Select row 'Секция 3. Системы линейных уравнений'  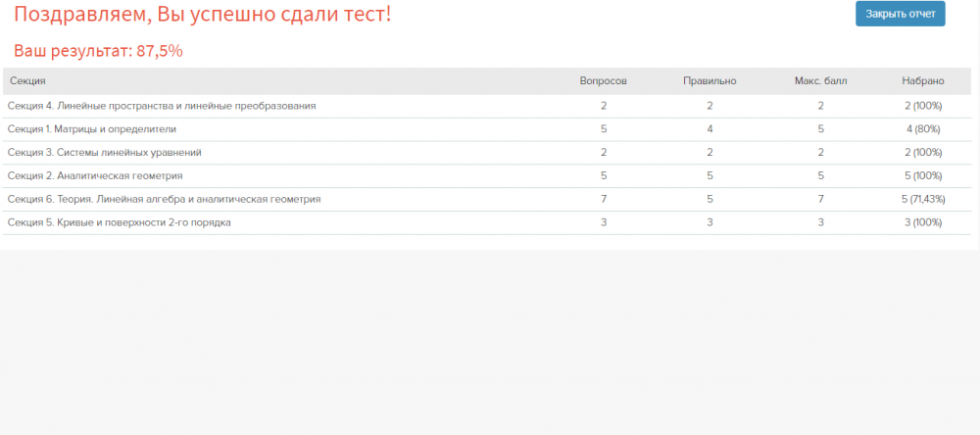tap(487, 153)
